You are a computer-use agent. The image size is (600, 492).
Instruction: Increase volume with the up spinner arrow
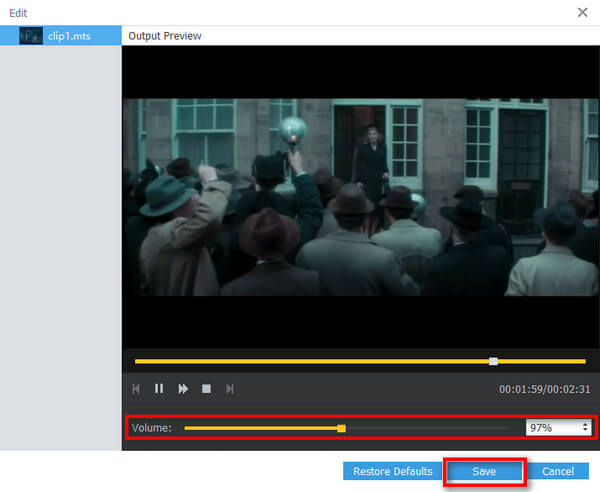(x=585, y=424)
